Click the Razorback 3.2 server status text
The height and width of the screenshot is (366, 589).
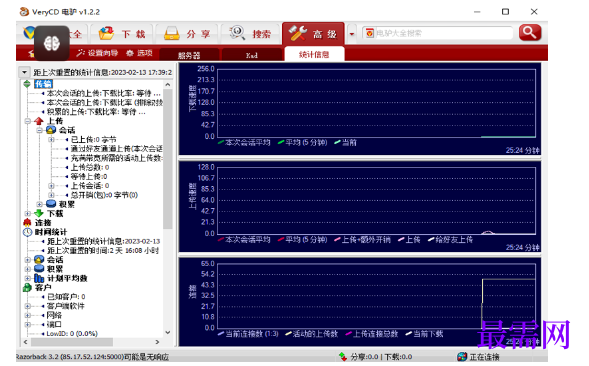click(92, 357)
